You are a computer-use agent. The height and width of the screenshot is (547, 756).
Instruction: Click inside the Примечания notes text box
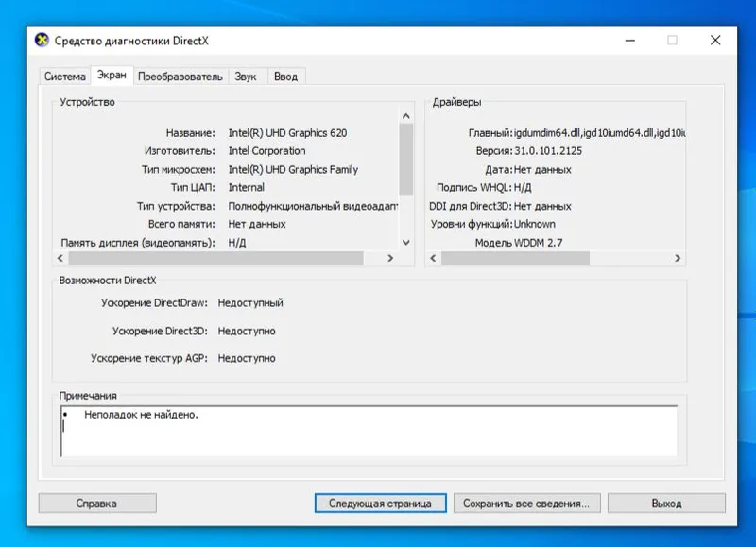tap(369, 432)
